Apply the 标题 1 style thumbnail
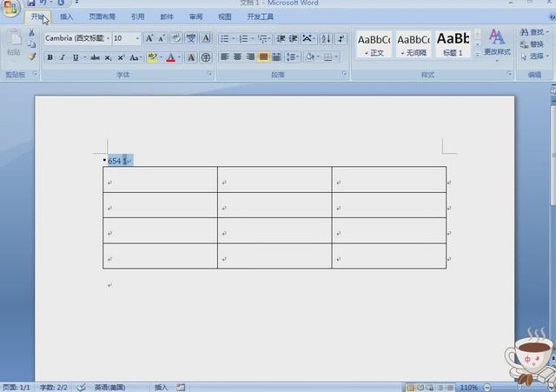The height and width of the screenshot is (392, 556). pos(453,42)
